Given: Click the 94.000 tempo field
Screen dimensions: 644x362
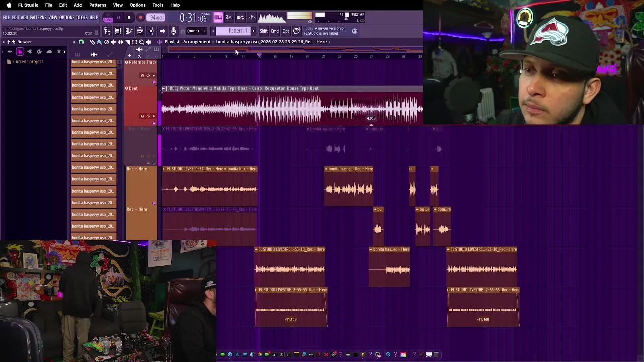Looking at the screenshot, I should click(x=156, y=18).
